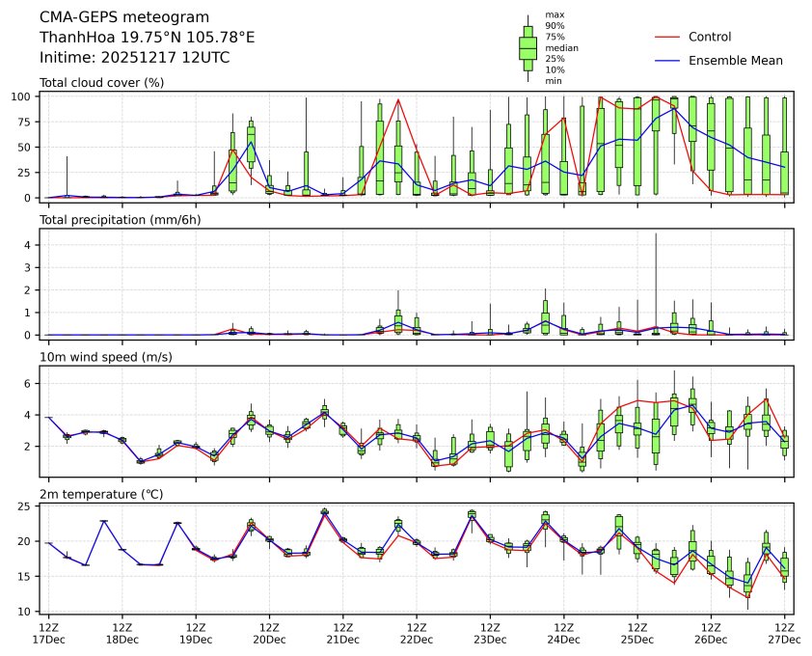The height and width of the screenshot is (656, 812).
Task: Click the 12Z 17Dec time axis label
Action: click(48, 633)
